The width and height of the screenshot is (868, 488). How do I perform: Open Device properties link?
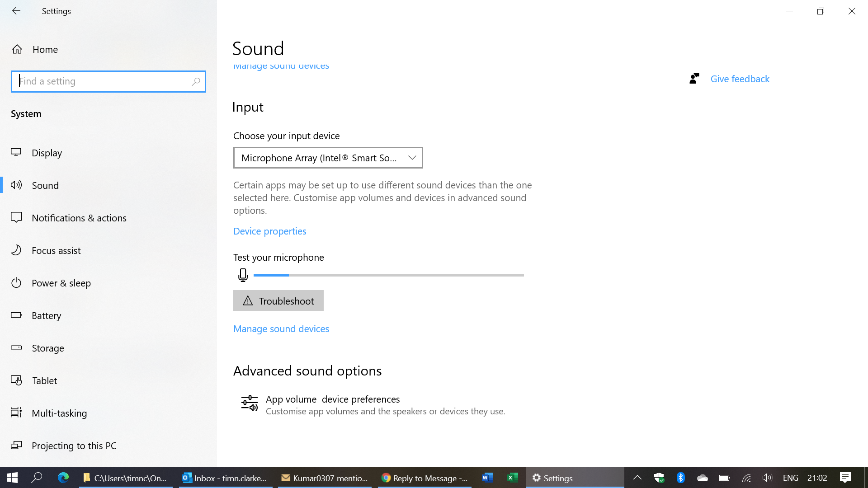pyautogui.click(x=269, y=231)
